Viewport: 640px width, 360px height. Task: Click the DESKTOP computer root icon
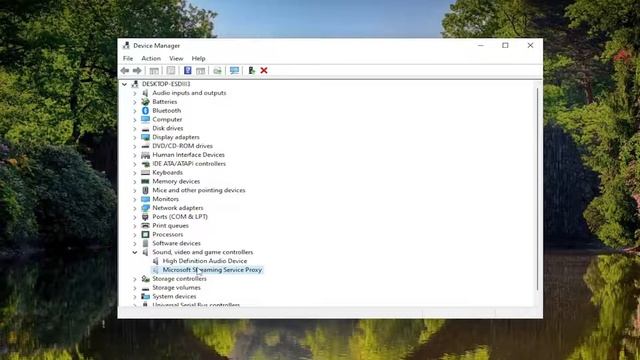(x=135, y=84)
